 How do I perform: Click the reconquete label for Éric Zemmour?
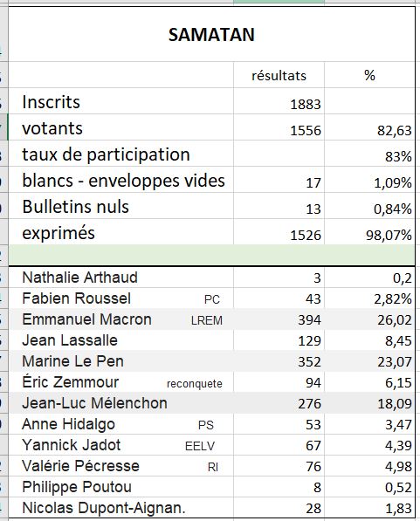(x=195, y=384)
